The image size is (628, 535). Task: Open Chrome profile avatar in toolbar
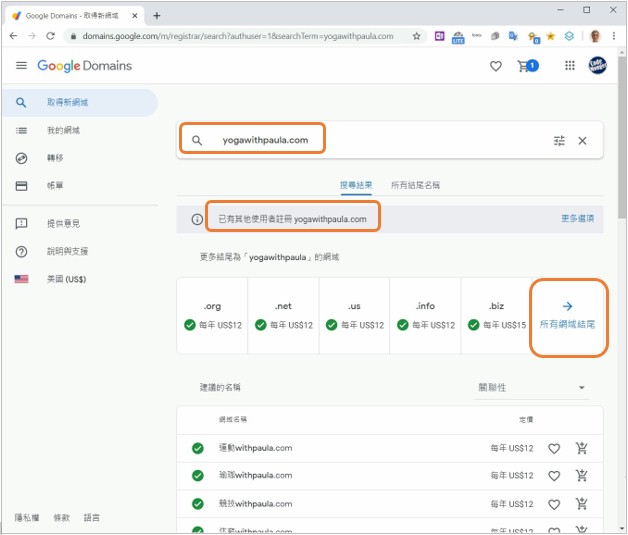coord(595,36)
